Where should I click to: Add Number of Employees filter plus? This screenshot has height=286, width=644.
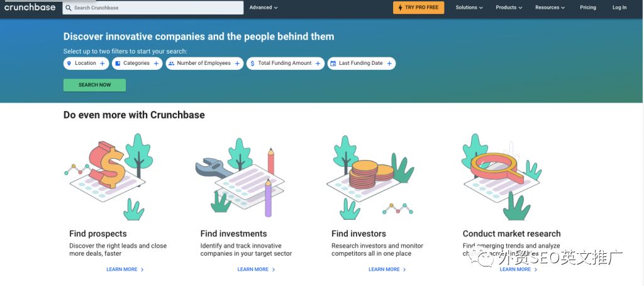[x=237, y=64]
